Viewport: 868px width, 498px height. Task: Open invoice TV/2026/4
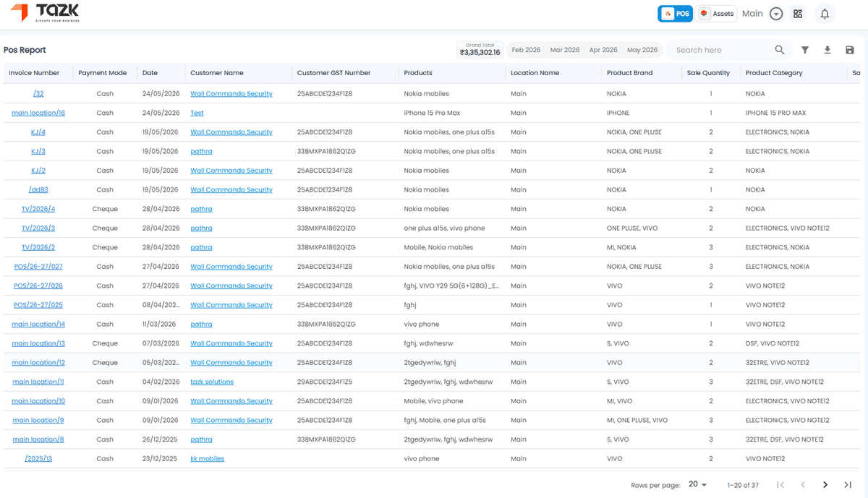38,209
